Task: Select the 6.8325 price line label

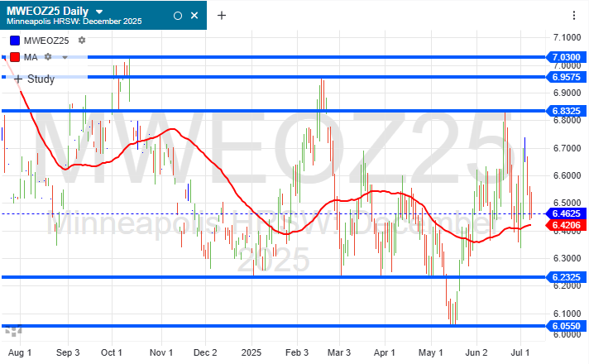Action: 567,111
